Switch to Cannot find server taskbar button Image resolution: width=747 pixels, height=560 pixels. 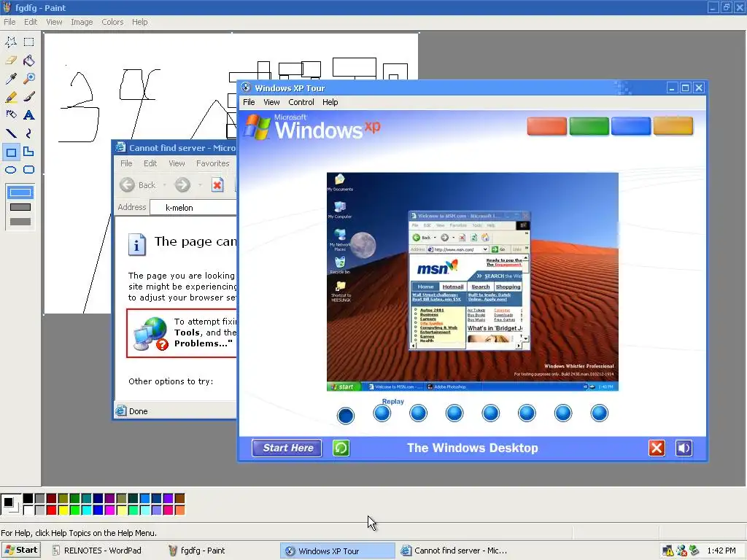tap(454, 551)
